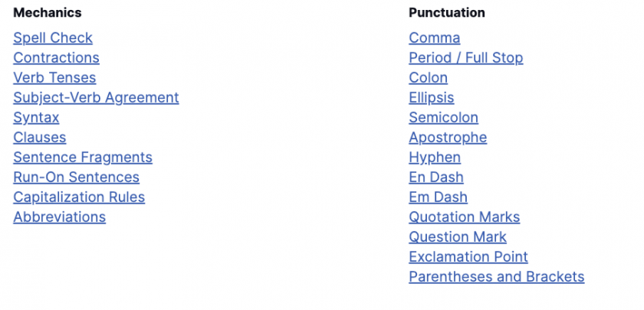Screen dimensions: 644x310
Task: Go to Quotation Marks link
Action: (465, 217)
